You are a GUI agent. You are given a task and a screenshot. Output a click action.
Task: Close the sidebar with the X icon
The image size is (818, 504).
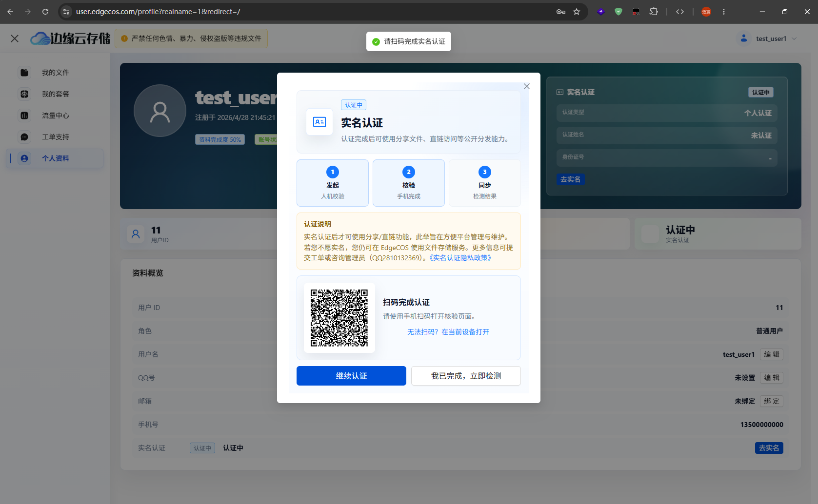point(15,39)
